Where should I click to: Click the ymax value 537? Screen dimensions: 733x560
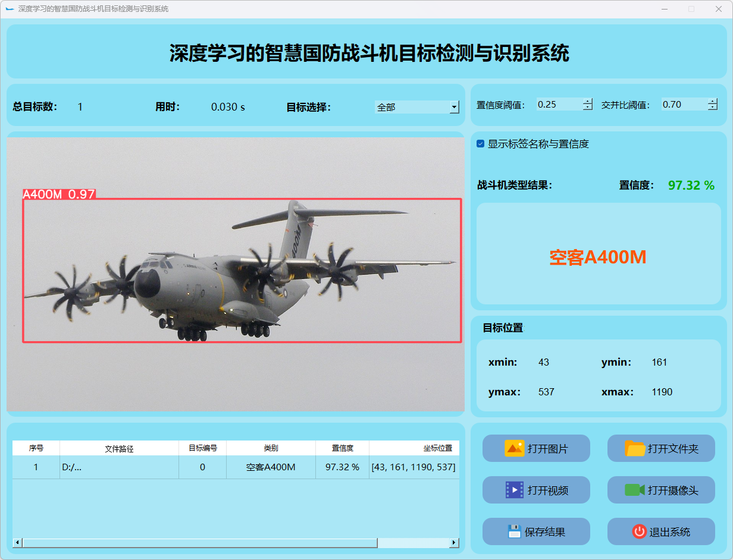[x=546, y=392]
